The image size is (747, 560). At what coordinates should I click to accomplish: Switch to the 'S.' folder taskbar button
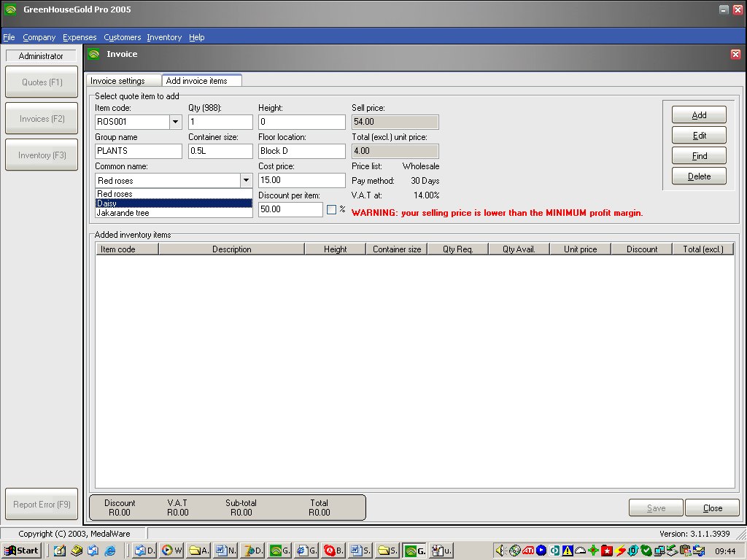pos(387,551)
